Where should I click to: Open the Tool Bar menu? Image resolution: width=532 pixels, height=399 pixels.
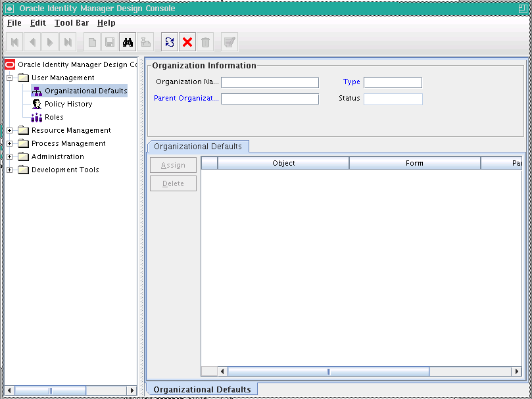71,22
